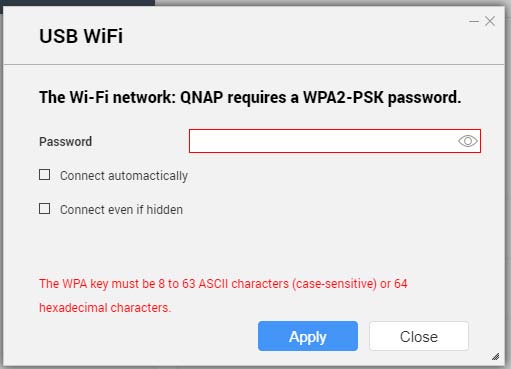Close the dialog using the X icon

tap(490, 21)
